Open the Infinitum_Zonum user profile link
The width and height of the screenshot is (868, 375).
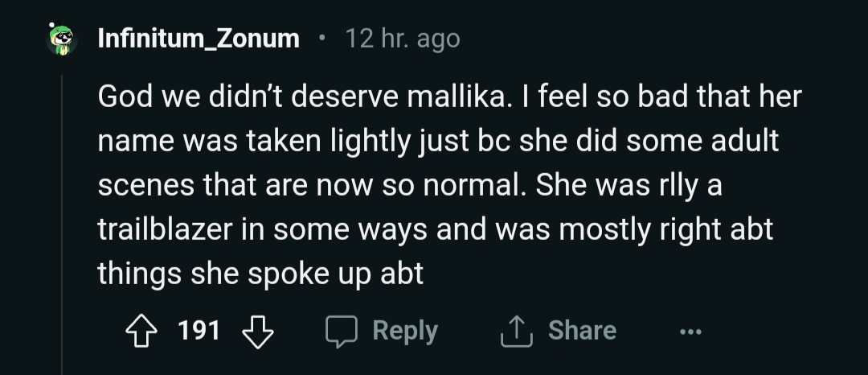tap(198, 38)
